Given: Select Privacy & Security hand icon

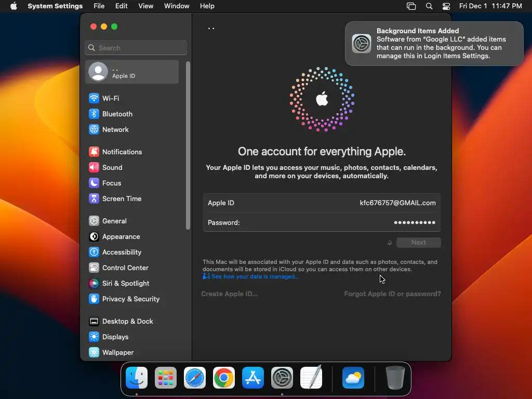Looking at the screenshot, I should pos(94,299).
